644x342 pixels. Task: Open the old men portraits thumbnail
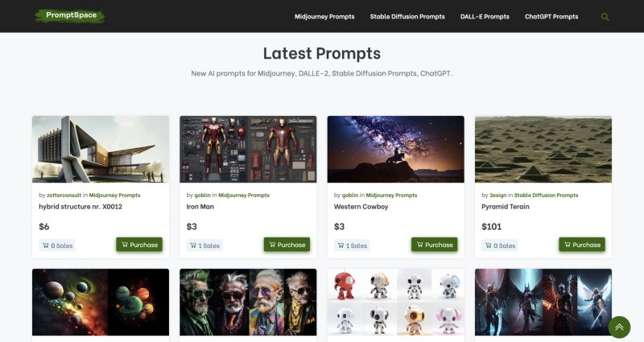click(x=248, y=303)
